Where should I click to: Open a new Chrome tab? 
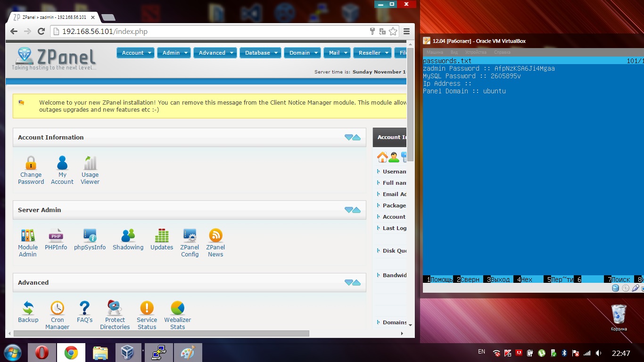(x=108, y=17)
